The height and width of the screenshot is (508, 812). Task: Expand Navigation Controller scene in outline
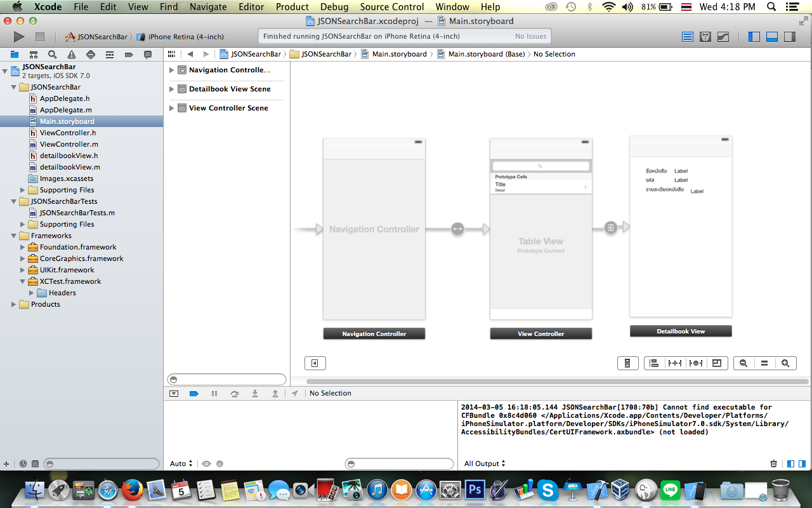point(171,70)
